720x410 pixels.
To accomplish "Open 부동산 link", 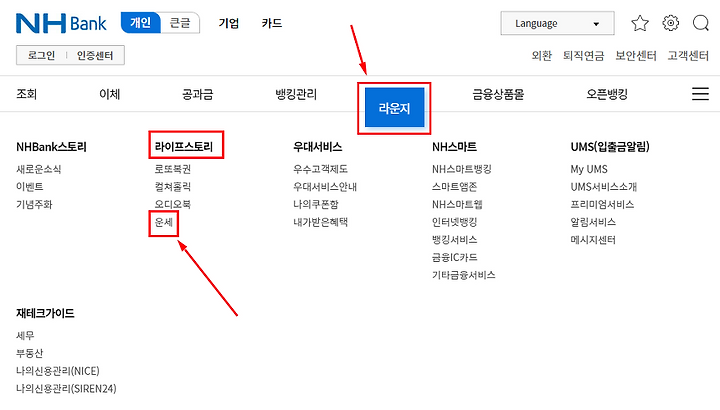I will point(30,353).
